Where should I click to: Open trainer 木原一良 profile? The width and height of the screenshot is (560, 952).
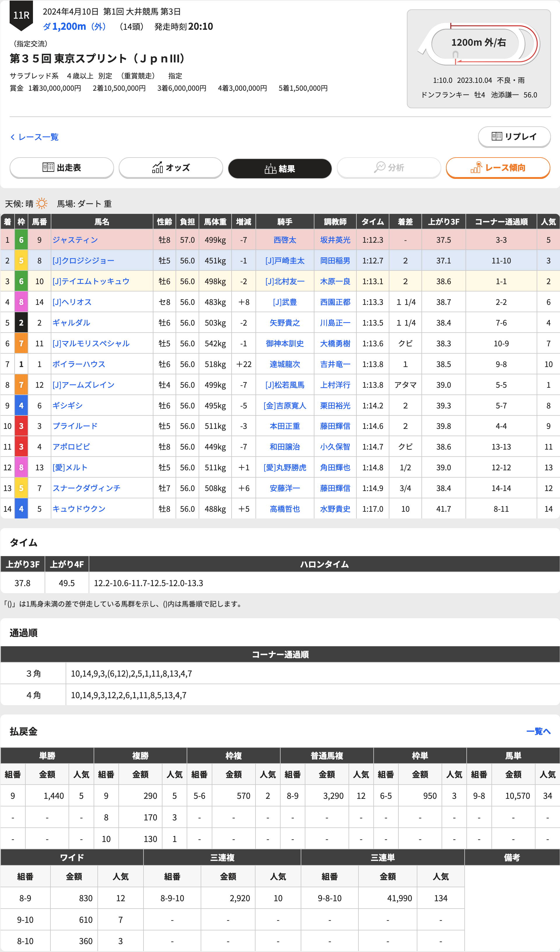coord(335,282)
